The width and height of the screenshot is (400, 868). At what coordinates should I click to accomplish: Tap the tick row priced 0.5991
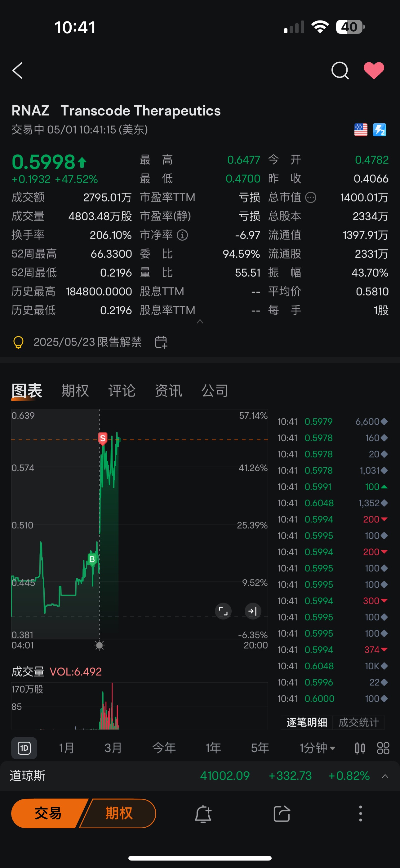pos(333,487)
